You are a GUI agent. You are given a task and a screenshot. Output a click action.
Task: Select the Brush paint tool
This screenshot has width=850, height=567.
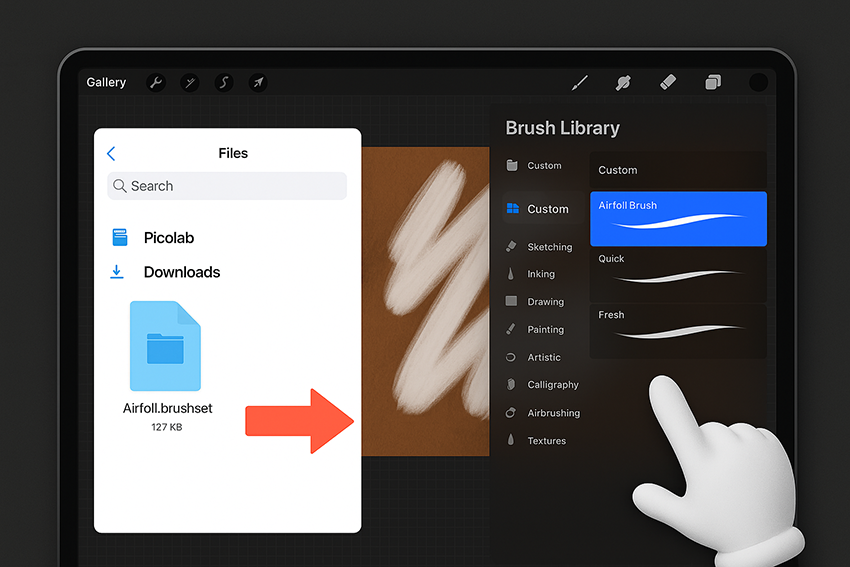(579, 82)
